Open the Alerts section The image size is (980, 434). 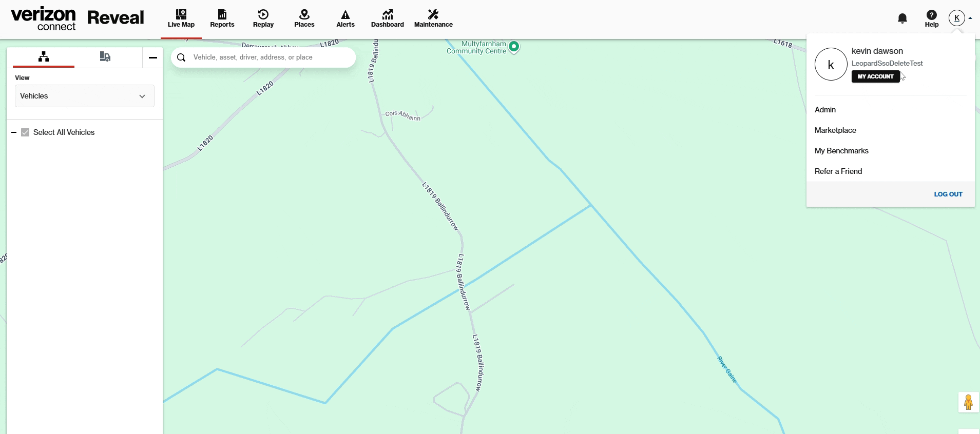pyautogui.click(x=345, y=19)
